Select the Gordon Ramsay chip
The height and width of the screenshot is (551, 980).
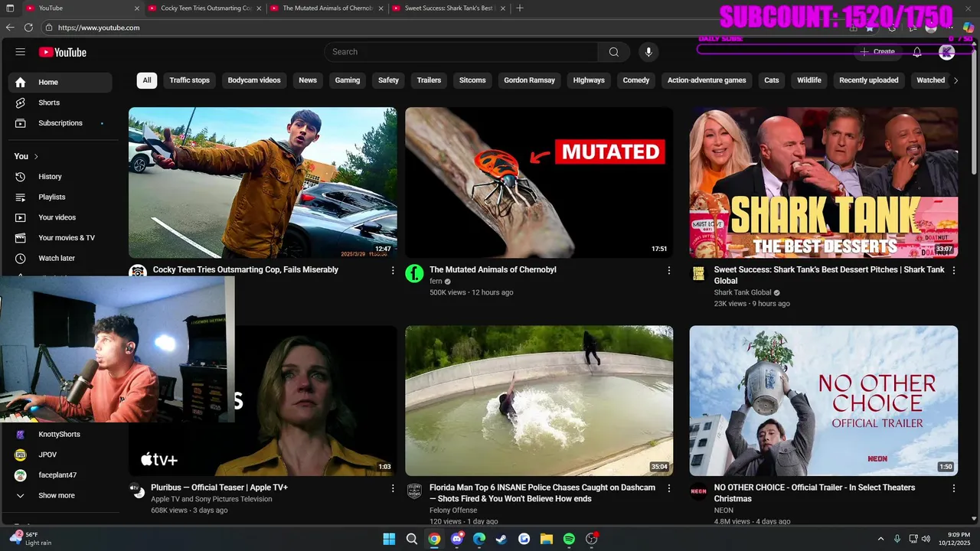[529, 80]
